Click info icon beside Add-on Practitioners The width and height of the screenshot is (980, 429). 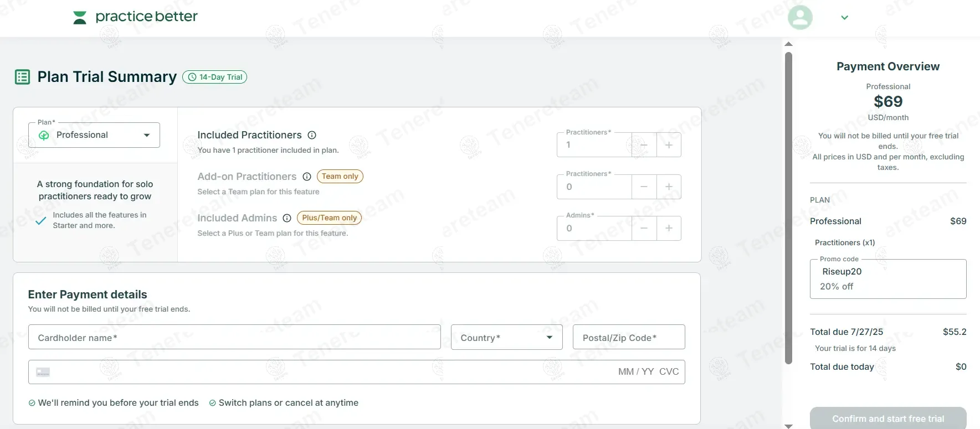(x=307, y=177)
